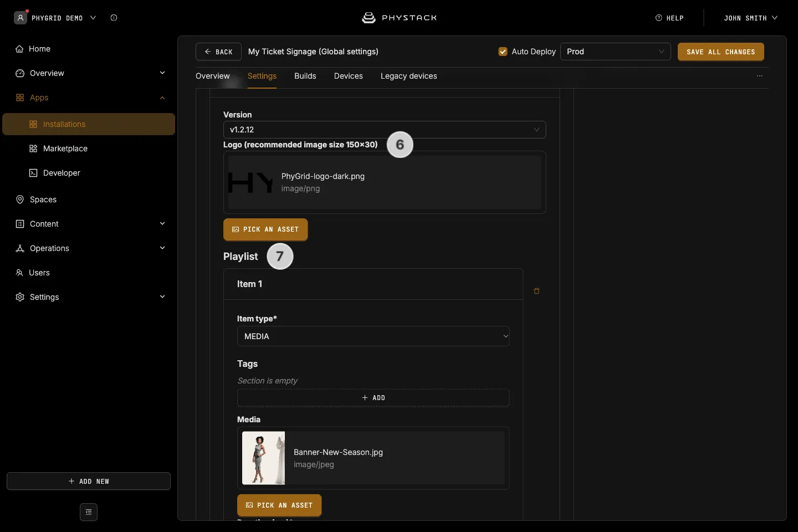Click Save All Changes button
The width and height of the screenshot is (798, 532).
coord(721,52)
